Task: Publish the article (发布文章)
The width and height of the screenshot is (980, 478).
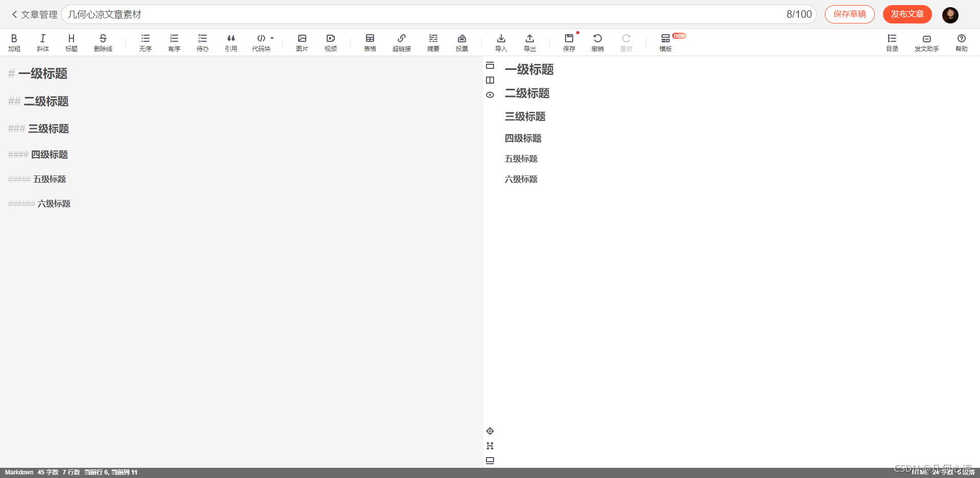Action: [x=908, y=14]
